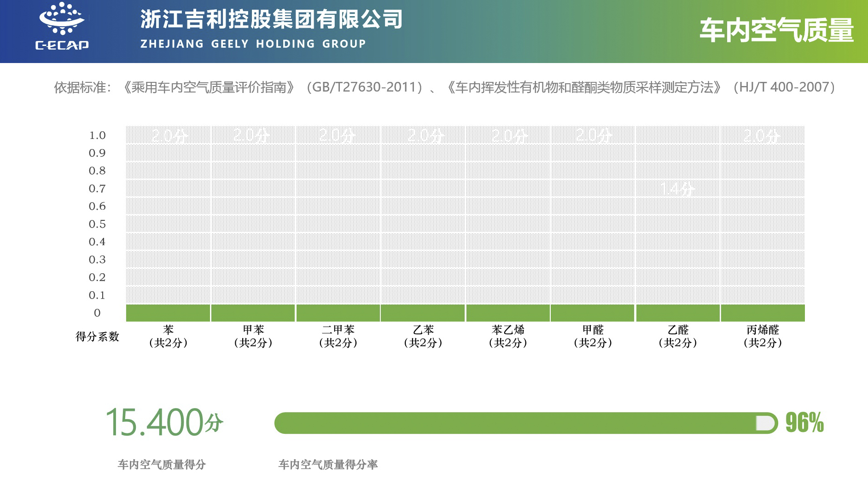Click the 甲醛 (共2分) bar label

[593, 336]
